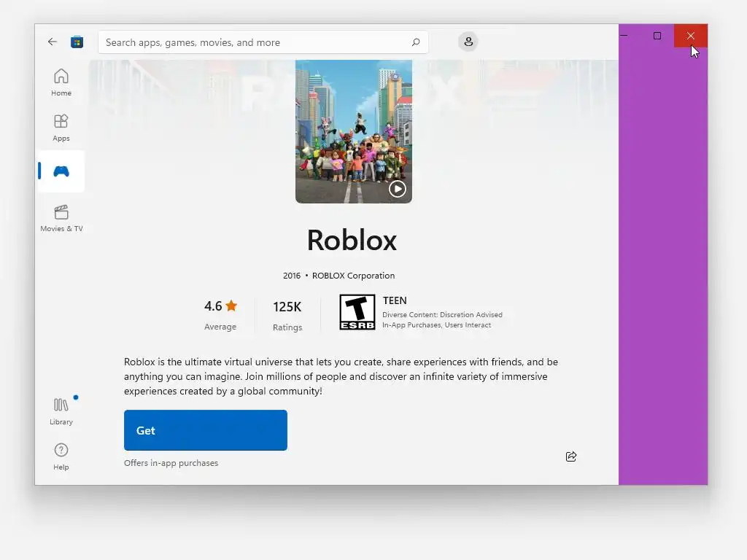This screenshot has width=747, height=560.
Task: Click the TEEN rating label
Action: [395, 300]
